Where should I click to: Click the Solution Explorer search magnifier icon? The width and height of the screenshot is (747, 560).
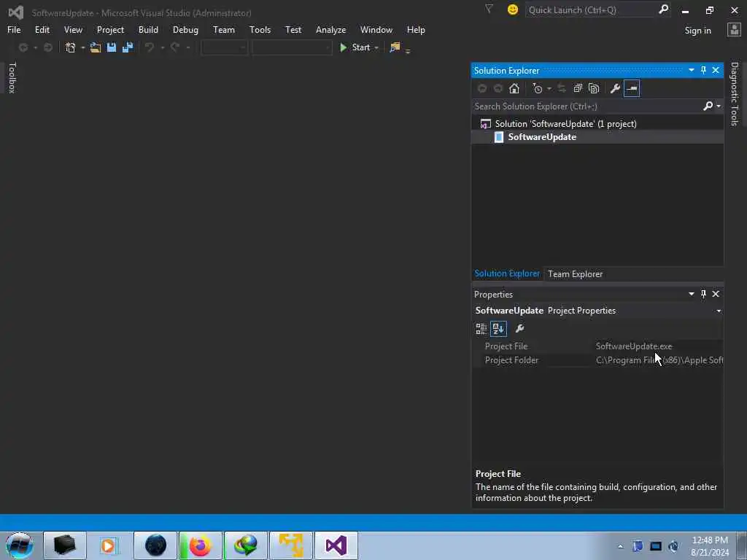click(x=708, y=106)
